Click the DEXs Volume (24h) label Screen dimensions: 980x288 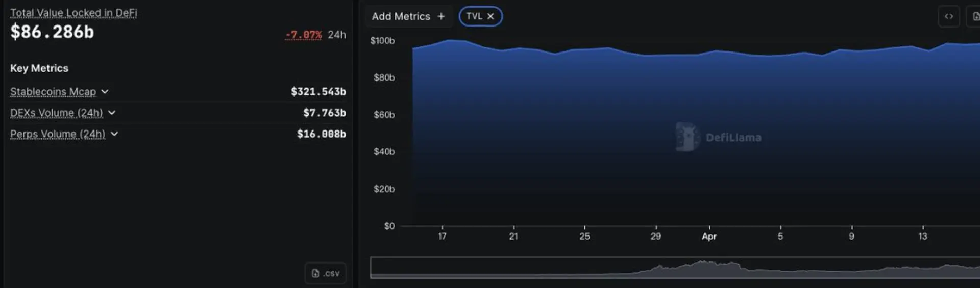pyautogui.click(x=57, y=113)
